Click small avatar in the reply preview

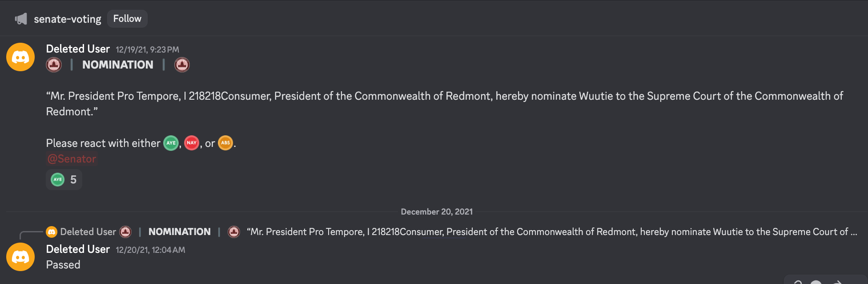coord(52,232)
